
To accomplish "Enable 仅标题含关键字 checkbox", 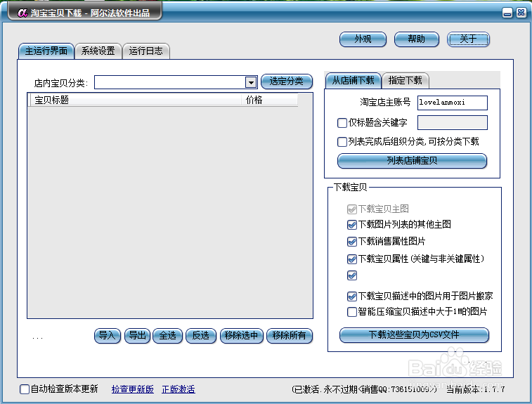I will 342,122.
